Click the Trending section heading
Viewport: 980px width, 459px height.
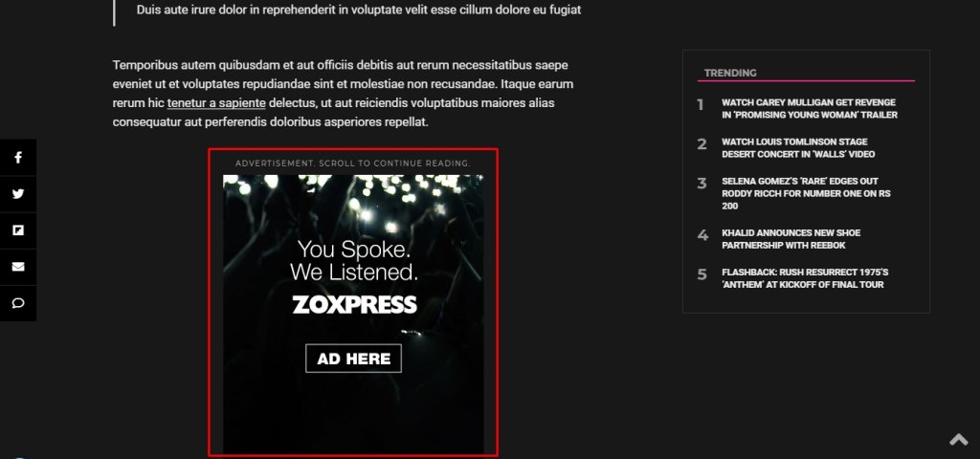click(730, 73)
